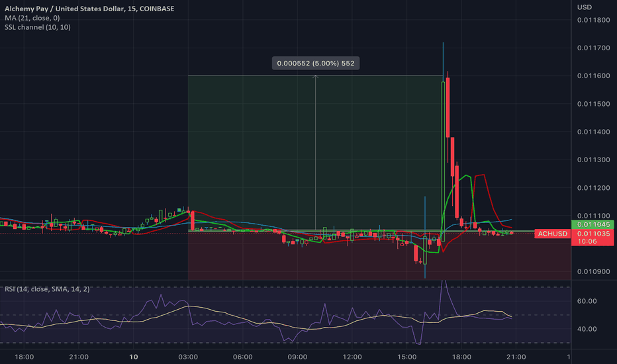Click the 0.011400 price axis value
The height and width of the screenshot is (364, 617).
click(593, 132)
